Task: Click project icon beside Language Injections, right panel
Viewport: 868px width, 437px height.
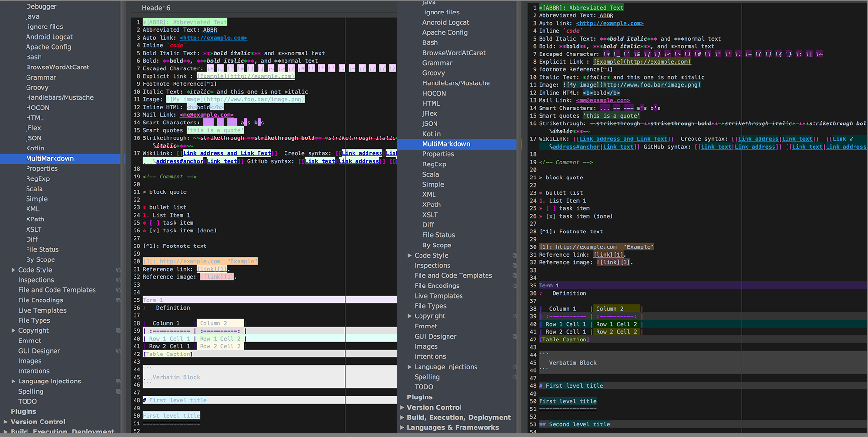Action: pos(514,367)
